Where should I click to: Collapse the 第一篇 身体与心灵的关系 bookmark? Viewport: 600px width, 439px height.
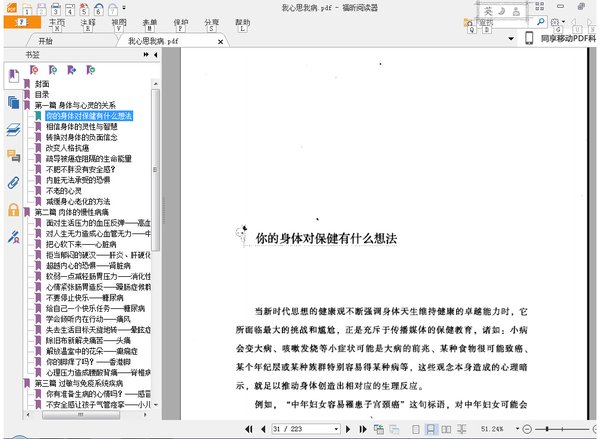pyautogui.click(x=29, y=105)
